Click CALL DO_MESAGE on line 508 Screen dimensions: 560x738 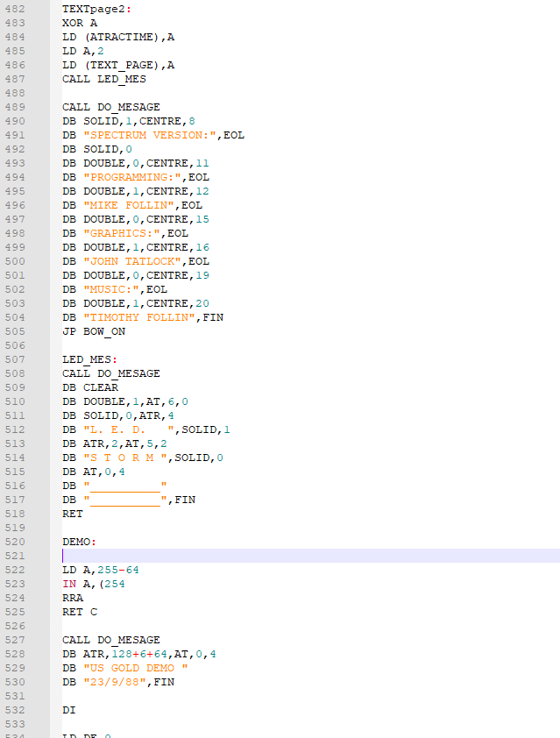[111, 373]
